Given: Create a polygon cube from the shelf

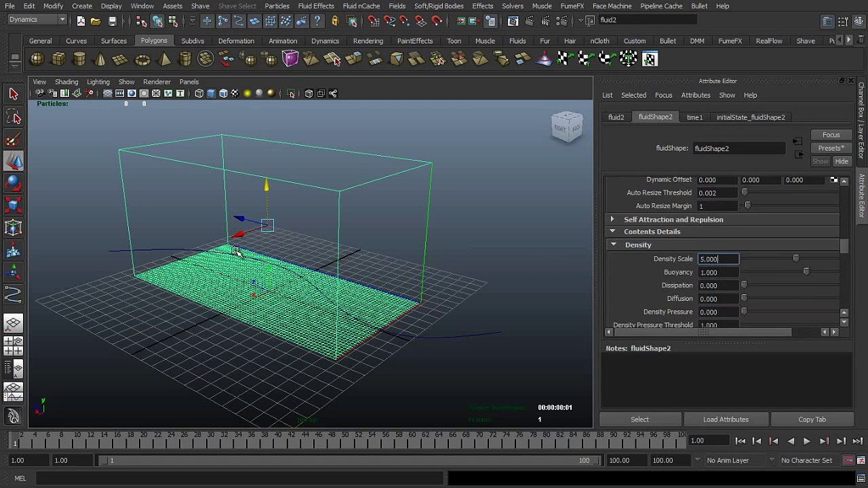Looking at the screenshot, I should [58, 60].
